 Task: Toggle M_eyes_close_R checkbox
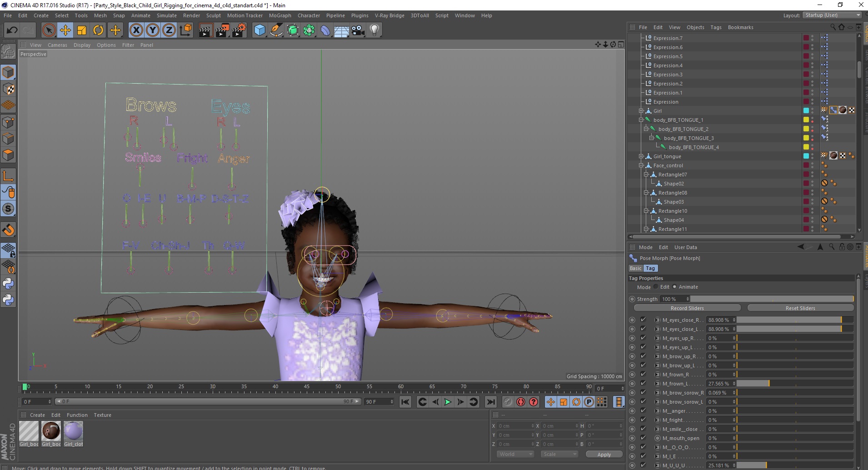point(643,320)
